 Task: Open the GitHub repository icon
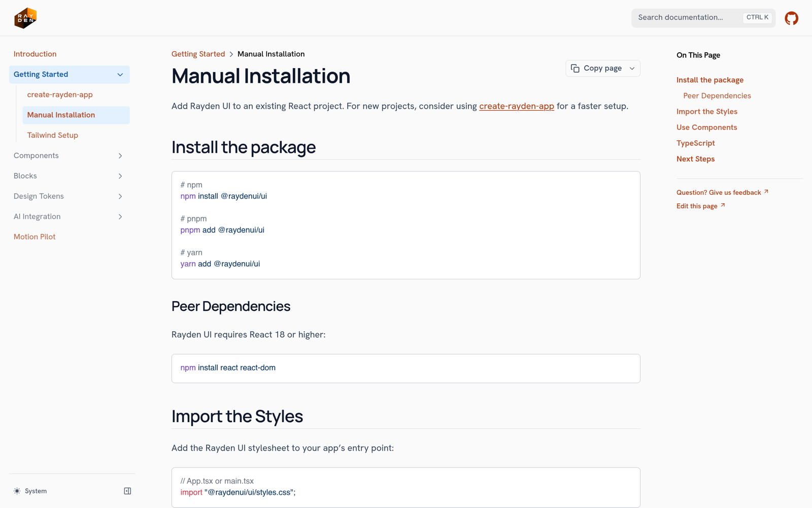(791, 18)
